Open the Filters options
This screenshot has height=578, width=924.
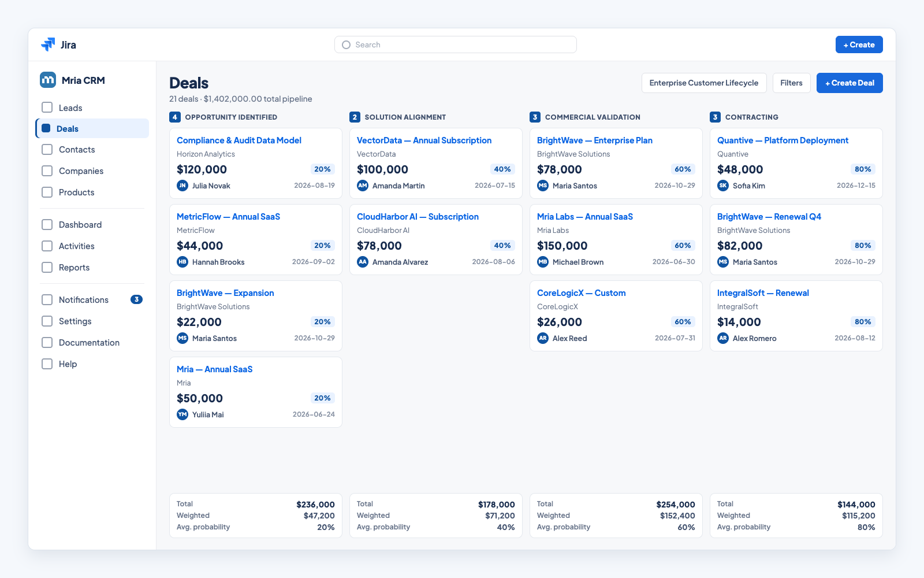point(791,83)
